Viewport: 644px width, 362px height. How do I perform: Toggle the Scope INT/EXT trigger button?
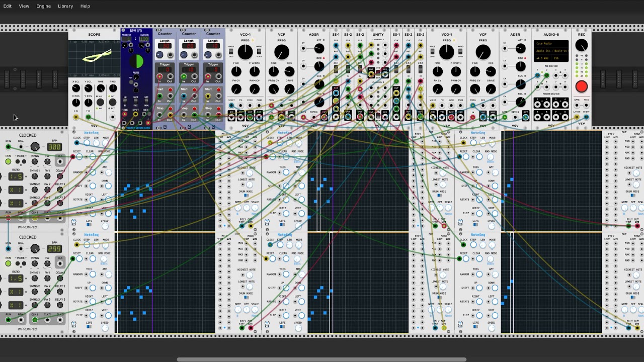(x=113, y=102)
